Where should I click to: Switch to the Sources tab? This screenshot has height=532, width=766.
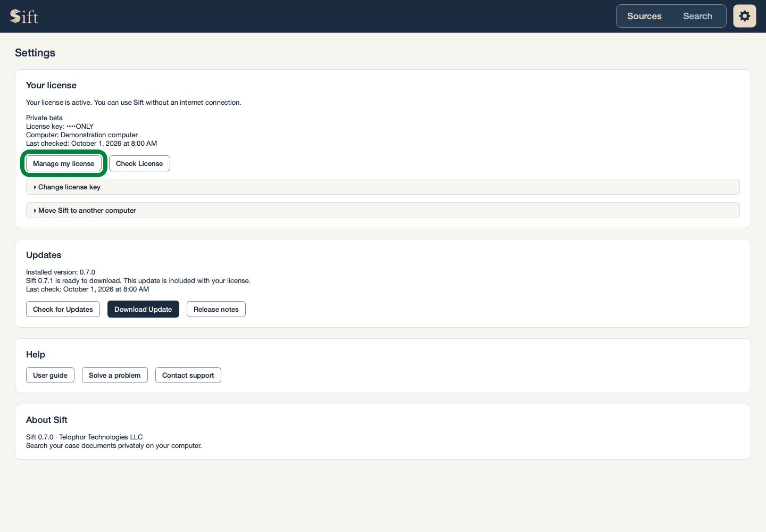[644, 16]
